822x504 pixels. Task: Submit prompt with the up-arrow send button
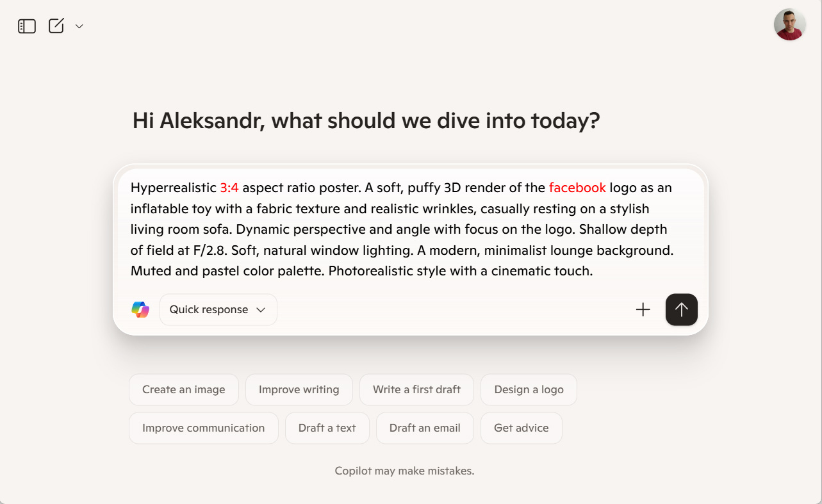coord(682,310)
